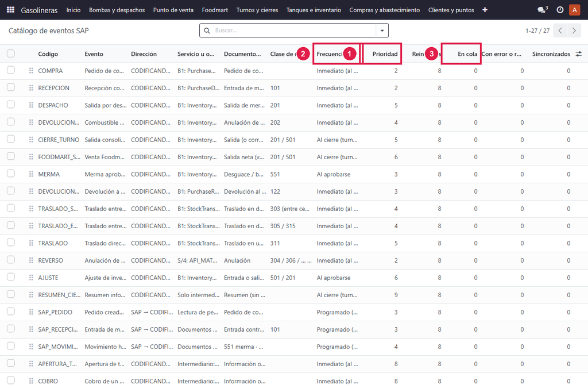Click the search magnifier icon
Screen dimensions: 588x388
pyautogui.click(x=207, y=30)
